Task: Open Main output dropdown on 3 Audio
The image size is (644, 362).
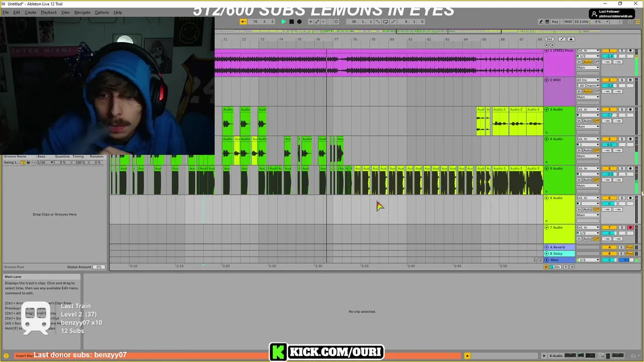Action: click(588, 127)
